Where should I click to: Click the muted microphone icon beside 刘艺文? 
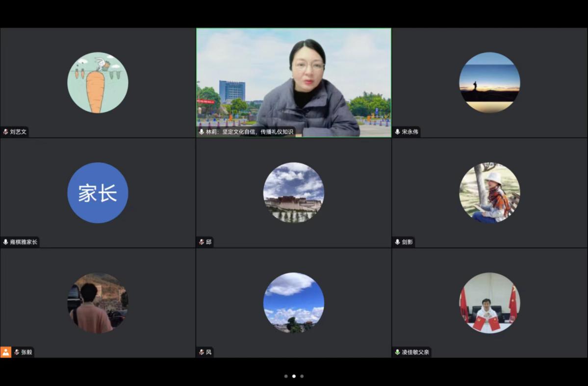click(x=5, y=132)
